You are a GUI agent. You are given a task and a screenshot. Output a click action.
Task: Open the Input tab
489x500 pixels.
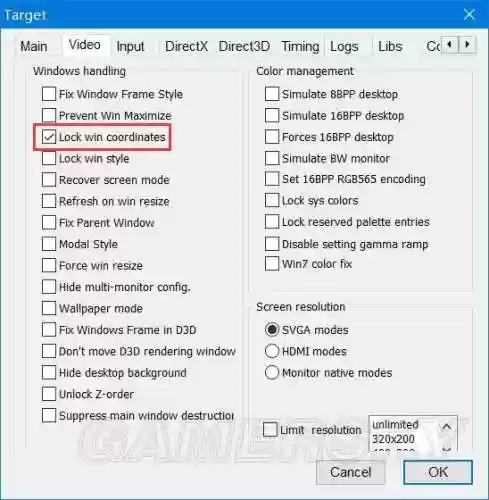(x=130, y=46)
